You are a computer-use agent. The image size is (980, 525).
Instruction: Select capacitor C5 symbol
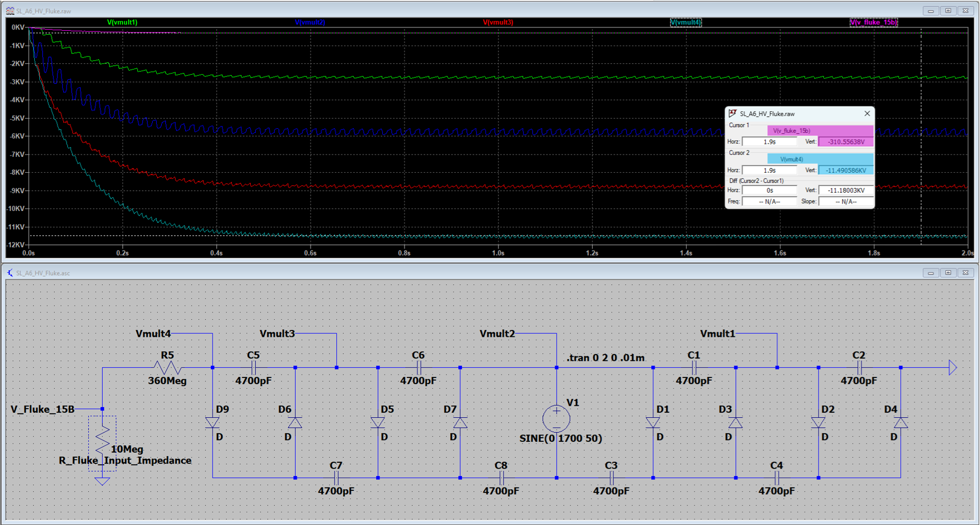[x=254, y=368]
